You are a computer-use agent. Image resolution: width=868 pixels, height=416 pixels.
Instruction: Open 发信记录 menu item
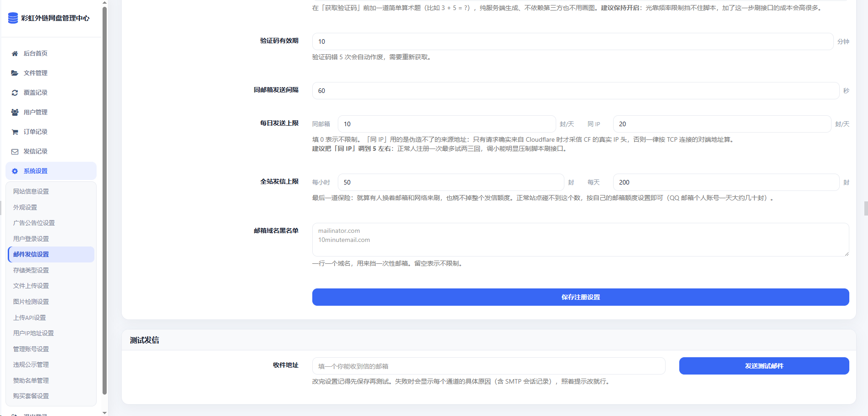pos(51,151)
